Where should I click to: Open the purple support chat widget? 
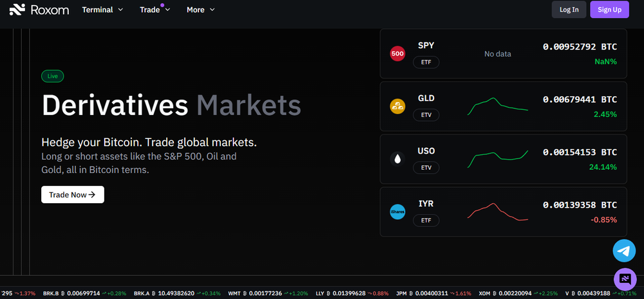[x=625, y=279]
